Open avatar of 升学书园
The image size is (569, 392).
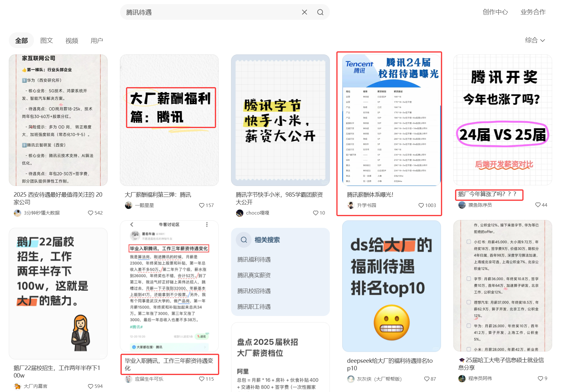351,205
